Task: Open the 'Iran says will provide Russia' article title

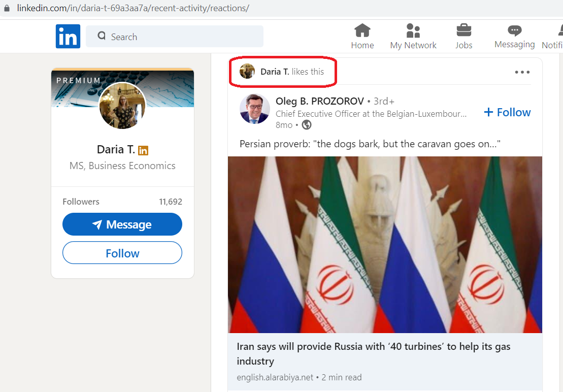Action: [374, 353]
